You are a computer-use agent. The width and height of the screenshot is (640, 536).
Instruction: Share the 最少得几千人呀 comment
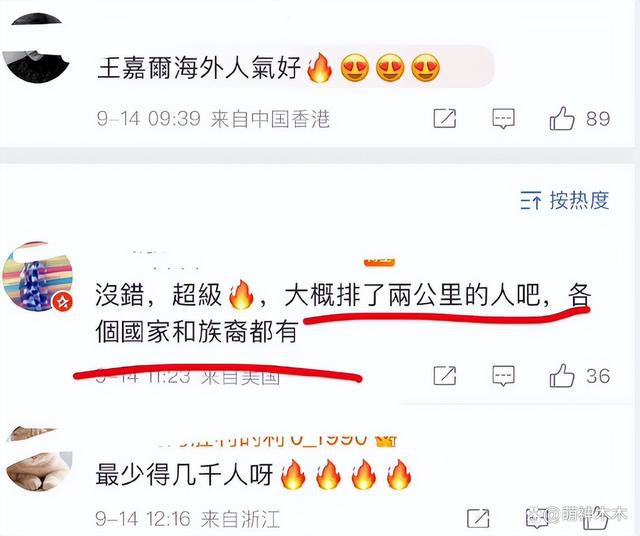pyautogui.click(x=478, y=519)
